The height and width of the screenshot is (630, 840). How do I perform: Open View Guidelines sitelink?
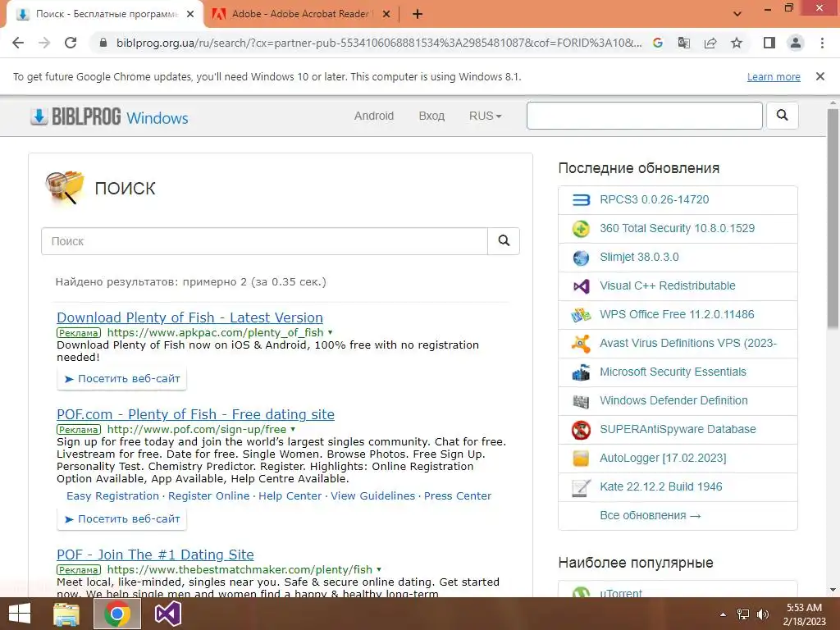[373, 496]
